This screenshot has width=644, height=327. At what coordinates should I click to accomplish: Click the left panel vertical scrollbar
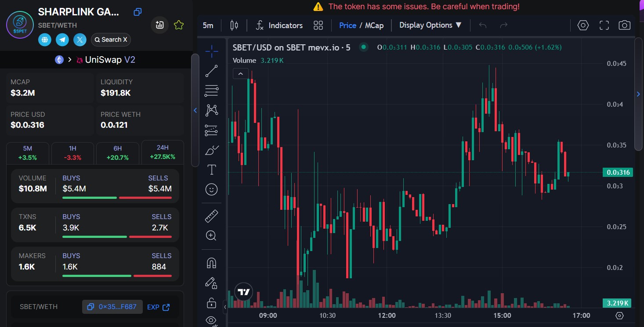click(x=195, y=110)
